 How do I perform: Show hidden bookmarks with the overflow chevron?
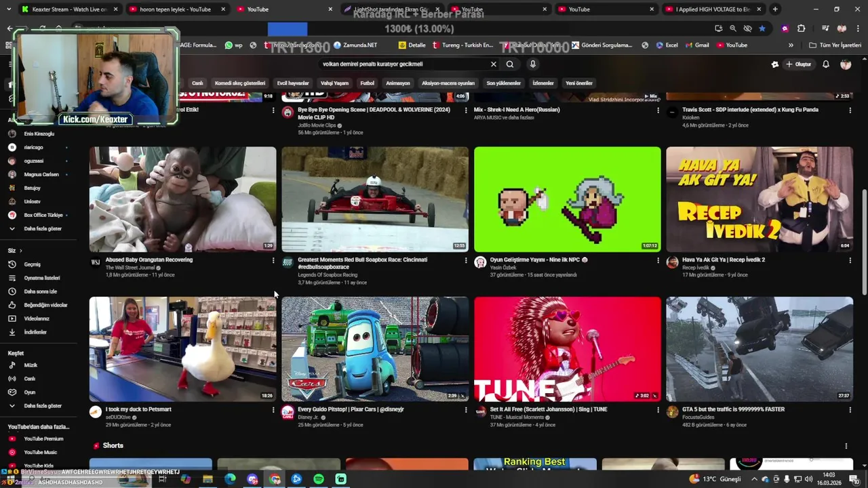click(791, 45)
